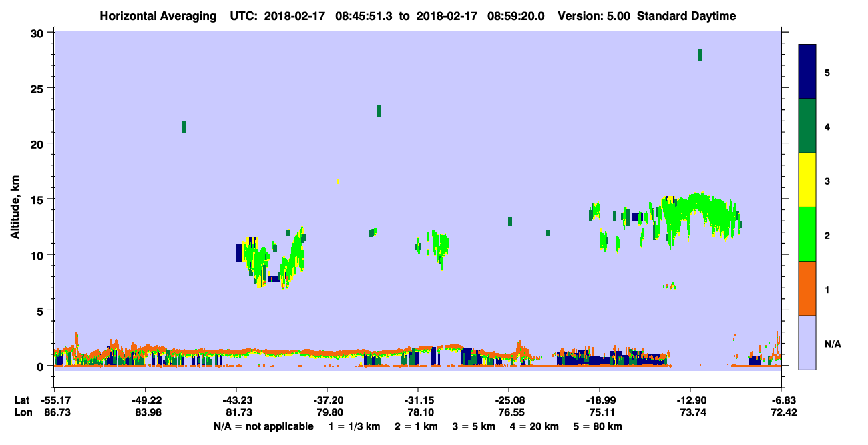Click the dark blue block left of 10 km cloud
This screenshot has height=445, width=868.
pyautogui.click(x=239, y=253)
